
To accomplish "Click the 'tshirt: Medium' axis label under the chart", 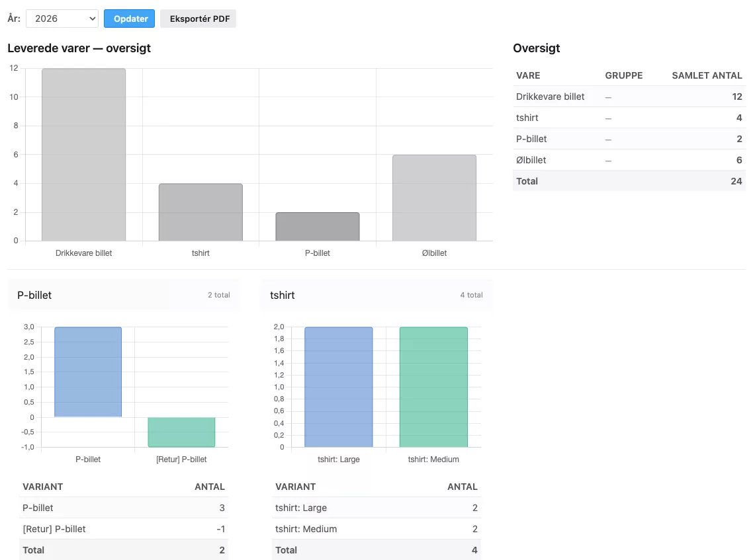I will coord(433,460).
